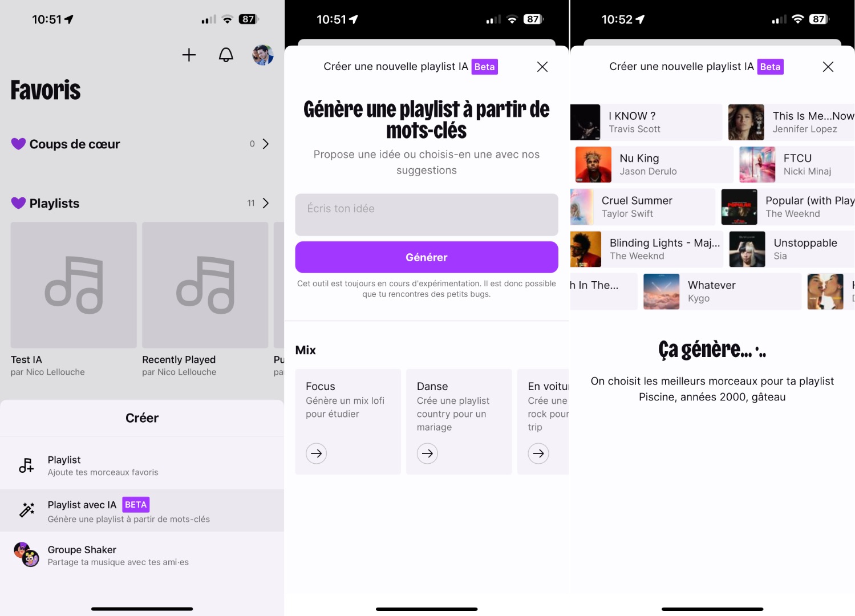
Task: Click the arrow in the Focus mix card
Action: (317, 453)
